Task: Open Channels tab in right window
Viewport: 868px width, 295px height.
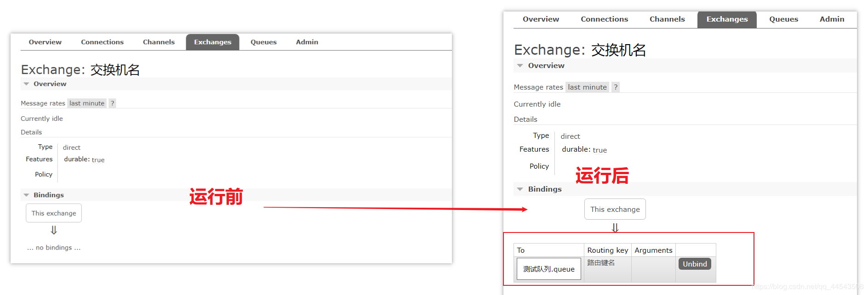Action: tap(667, 19)
